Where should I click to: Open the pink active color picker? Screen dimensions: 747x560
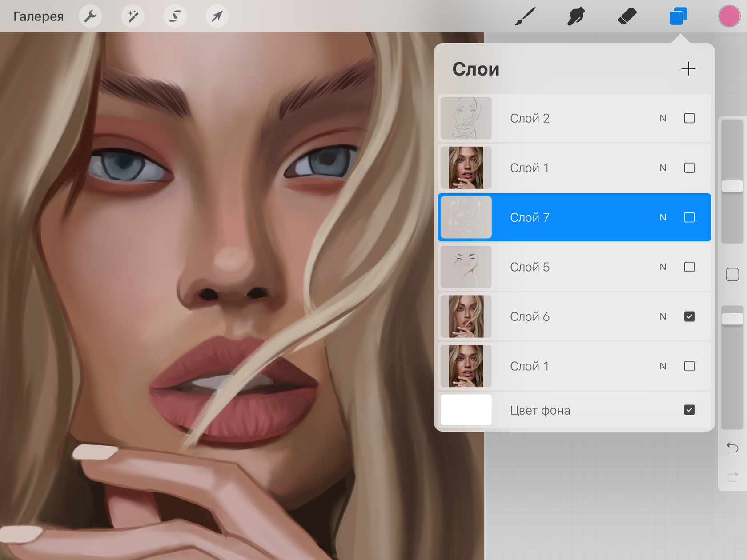(729, 16)
